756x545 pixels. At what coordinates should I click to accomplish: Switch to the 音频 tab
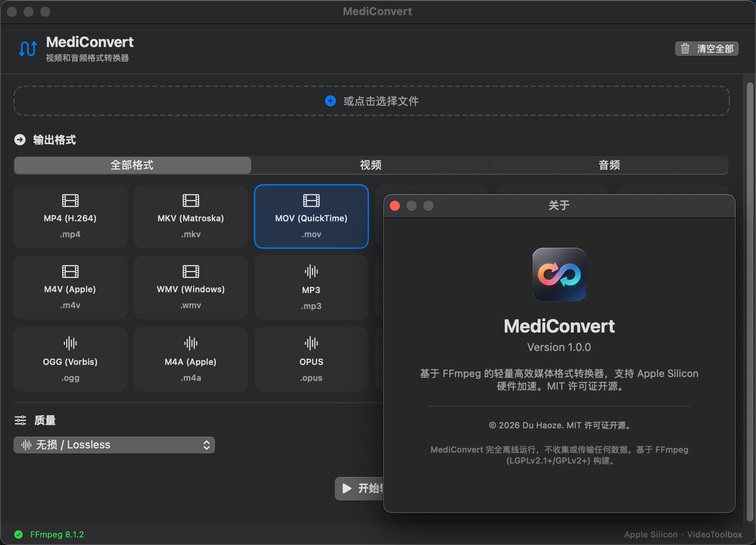click(609, 165)
